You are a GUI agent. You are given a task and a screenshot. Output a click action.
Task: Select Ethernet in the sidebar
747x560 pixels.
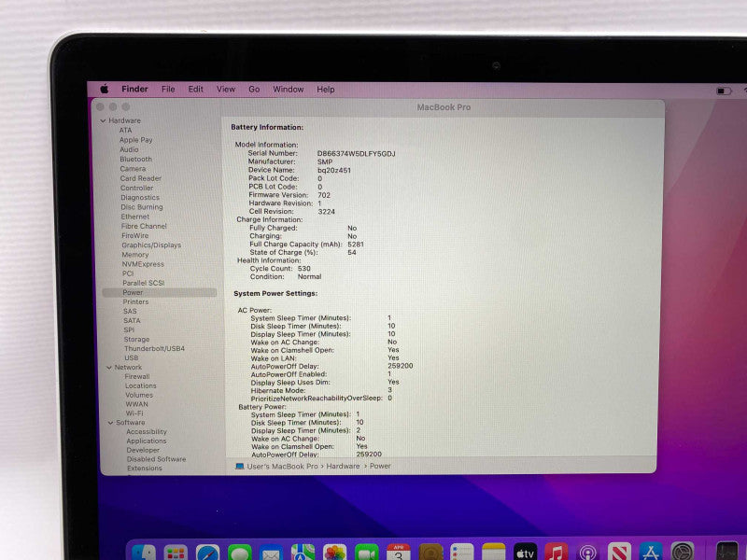coord(134,217)
